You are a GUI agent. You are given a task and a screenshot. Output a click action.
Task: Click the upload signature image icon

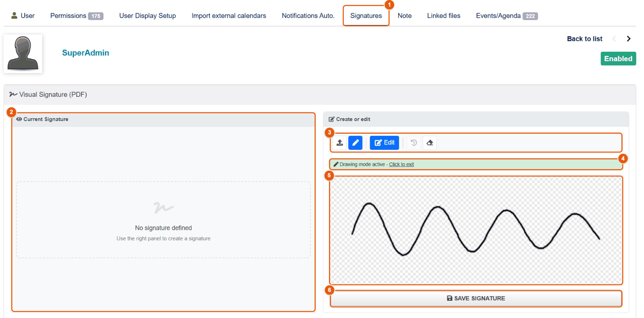pos(340,143)
